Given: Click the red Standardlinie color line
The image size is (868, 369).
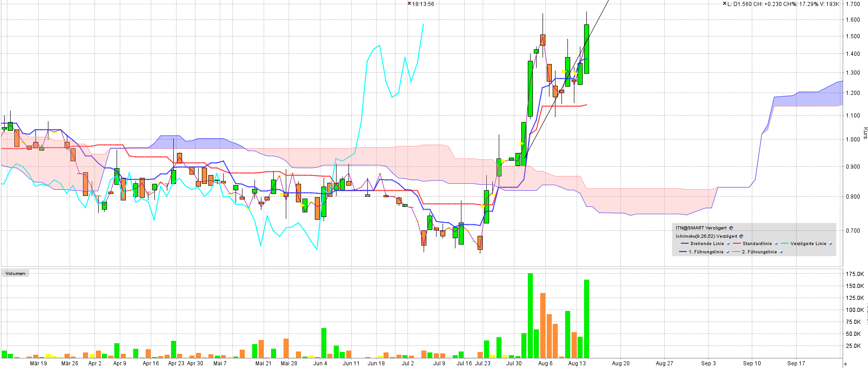Looking at the screenshot, I should pyautogui.click(x=737, y=244).
